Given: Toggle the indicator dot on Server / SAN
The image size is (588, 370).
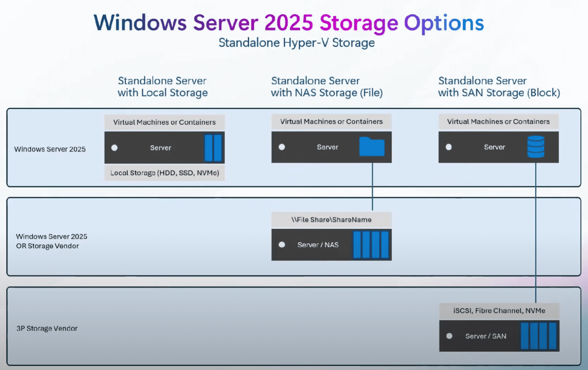Looking at the screenshot, I should (x=449, y=336).
